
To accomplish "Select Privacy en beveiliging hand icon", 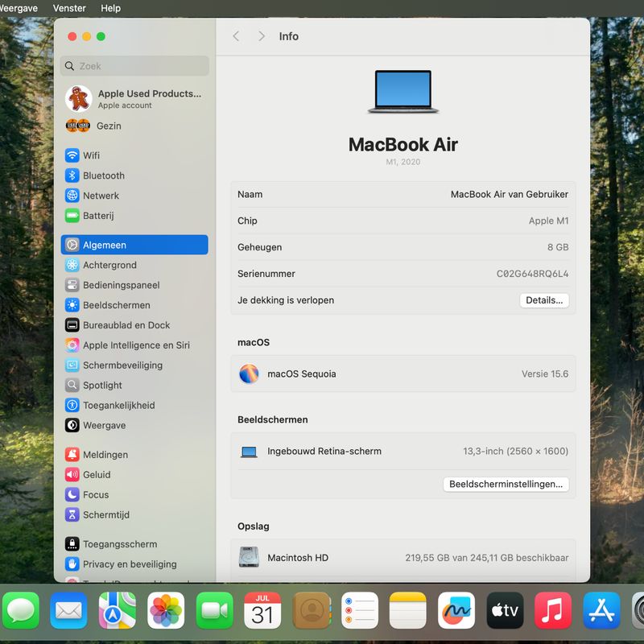I will [x=72, y=564].
